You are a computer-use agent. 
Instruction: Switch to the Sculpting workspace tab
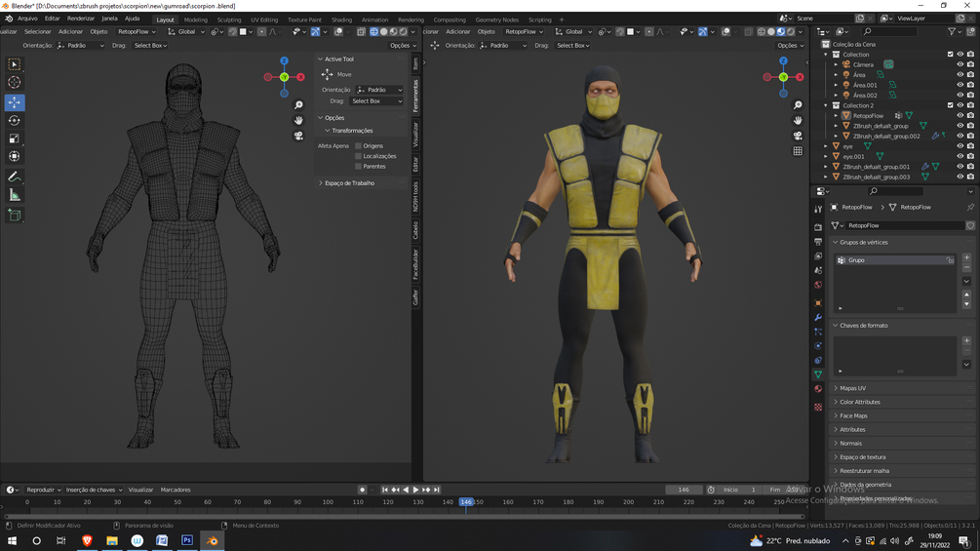[229, 20]
